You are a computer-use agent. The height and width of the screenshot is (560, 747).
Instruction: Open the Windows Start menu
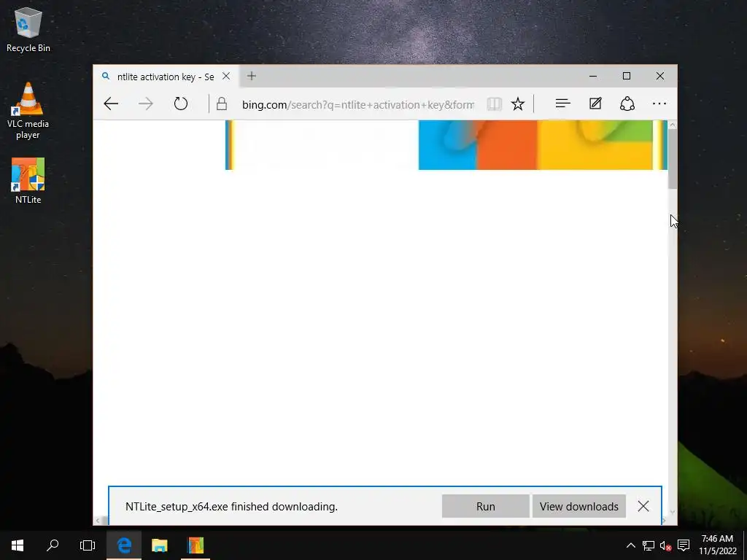click(18, 545)
